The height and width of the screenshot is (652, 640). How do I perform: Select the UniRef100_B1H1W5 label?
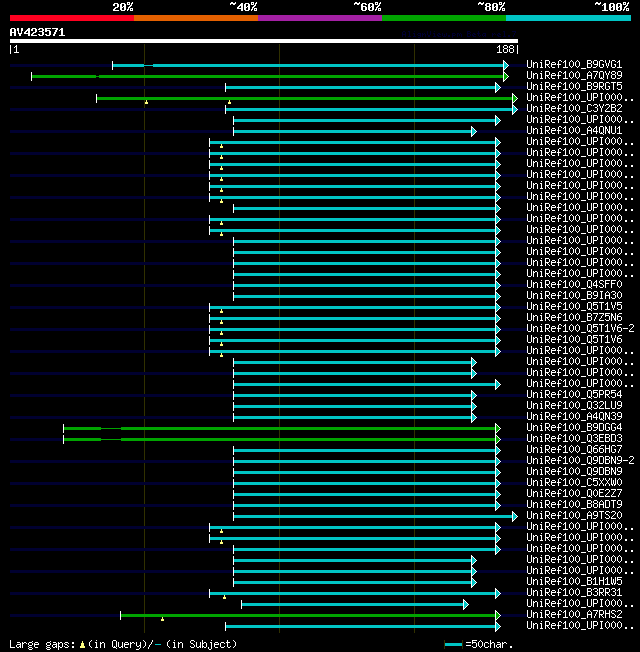[x=574, y=582]
